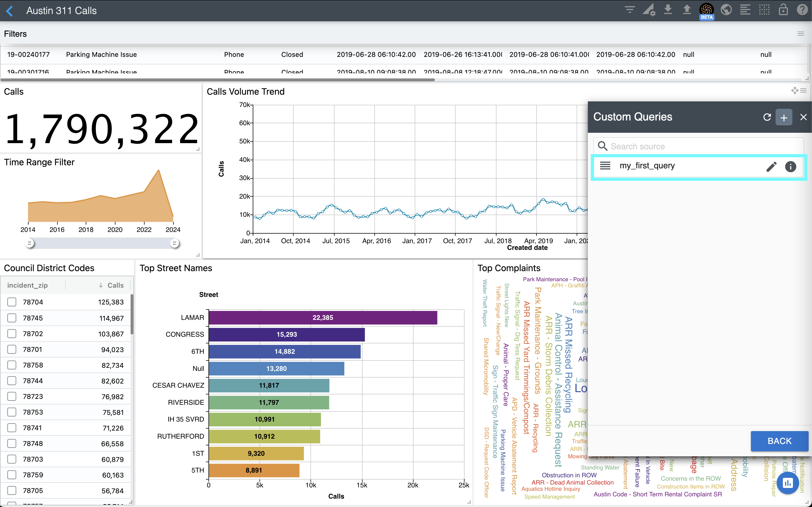812x507 pixels.
Task: Check the checkbox for zip code 78745
Action: click(12, 318)
